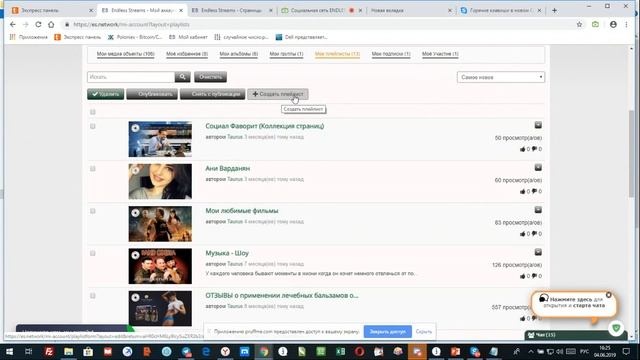Open the Ани Варданян playlist title
The width and height of the screenshot is (640, 360).
click(x=228, y=168)
